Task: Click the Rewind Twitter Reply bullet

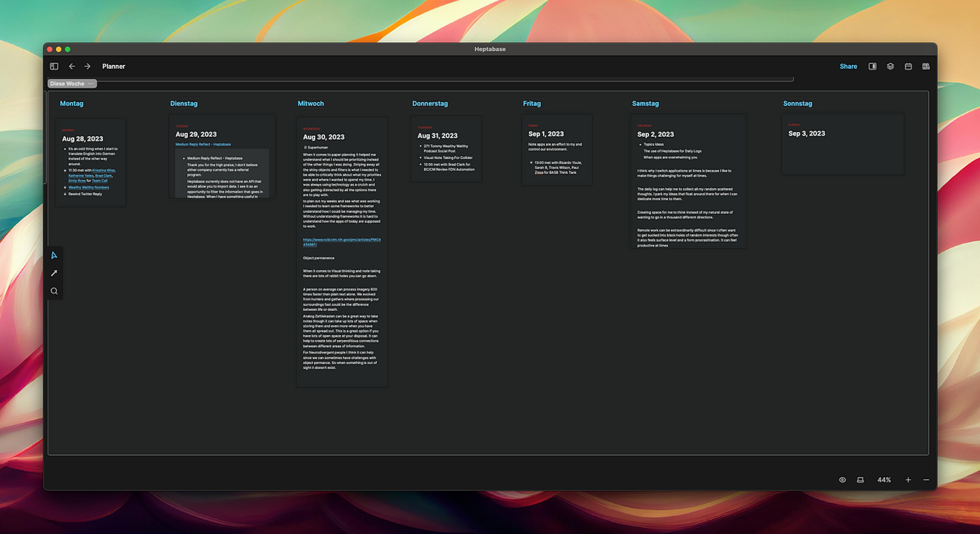Action: (85, 194)
